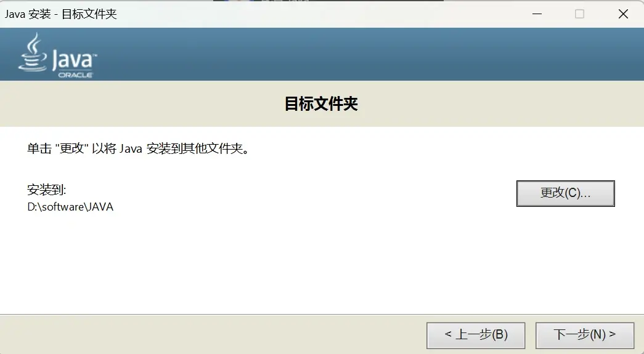Click the 目标文件夹 heading
This screenshot has height=354, width=644.
pyautogui.click(x=321, y=104)
